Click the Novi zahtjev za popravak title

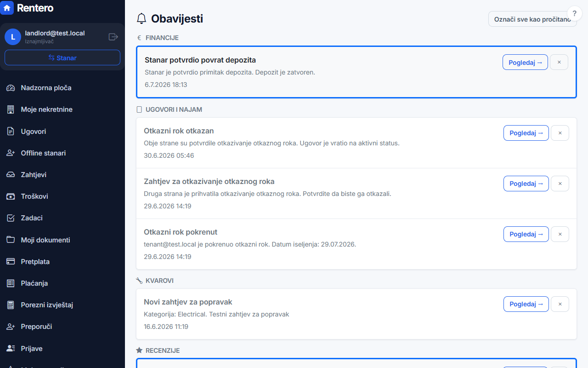[188, 302]
